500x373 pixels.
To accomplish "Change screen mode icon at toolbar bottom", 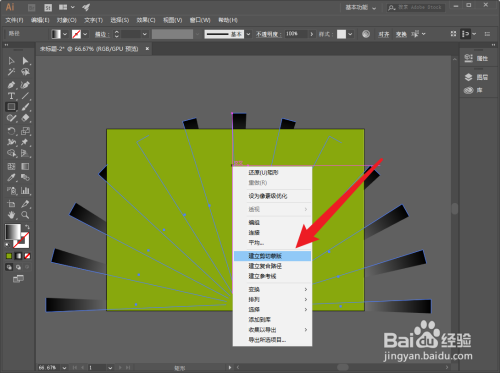I will tap(18, 279).
